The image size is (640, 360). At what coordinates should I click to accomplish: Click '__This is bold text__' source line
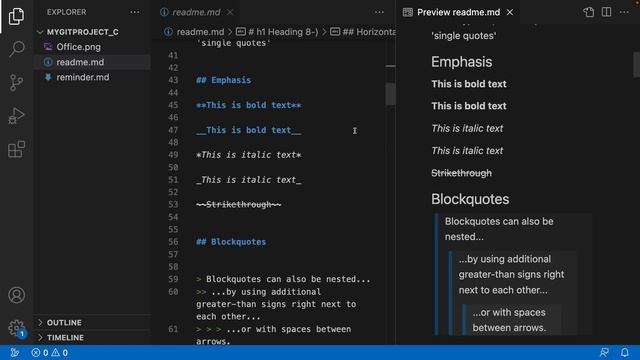pos(249,130)
